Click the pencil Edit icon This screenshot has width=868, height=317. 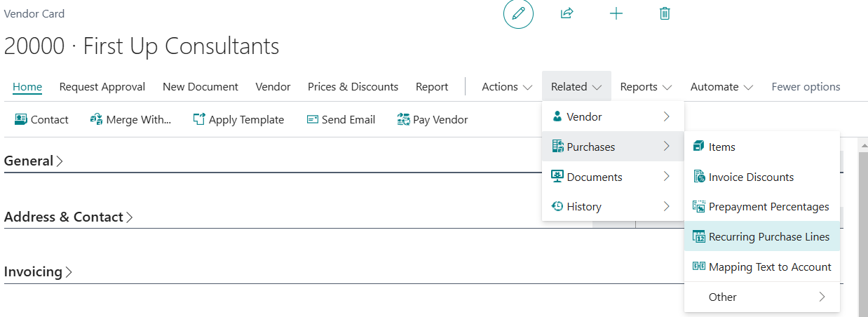pyautogui.click(x=518, y=13)
